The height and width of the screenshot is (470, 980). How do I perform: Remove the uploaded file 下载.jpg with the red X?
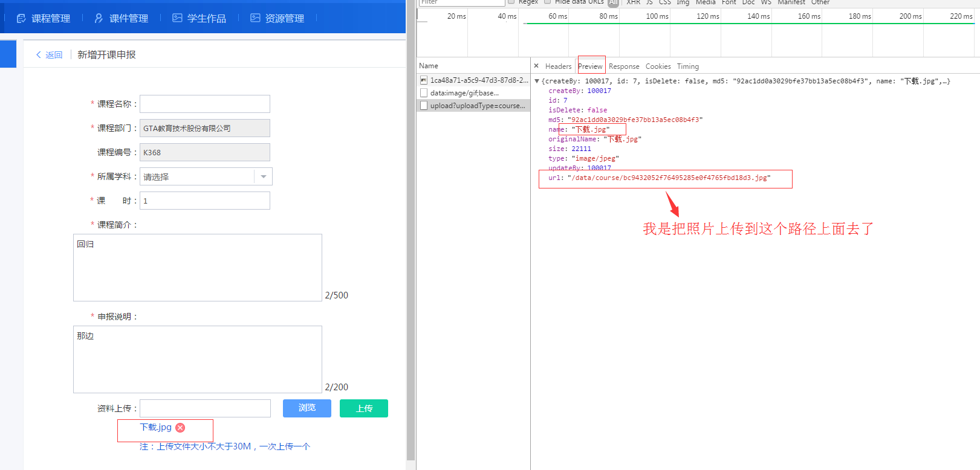180,428
